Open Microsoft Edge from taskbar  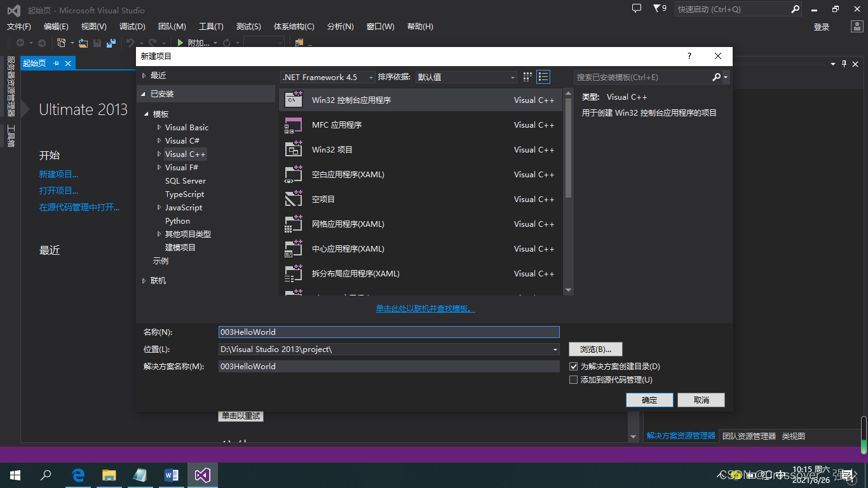click(78, 475)
